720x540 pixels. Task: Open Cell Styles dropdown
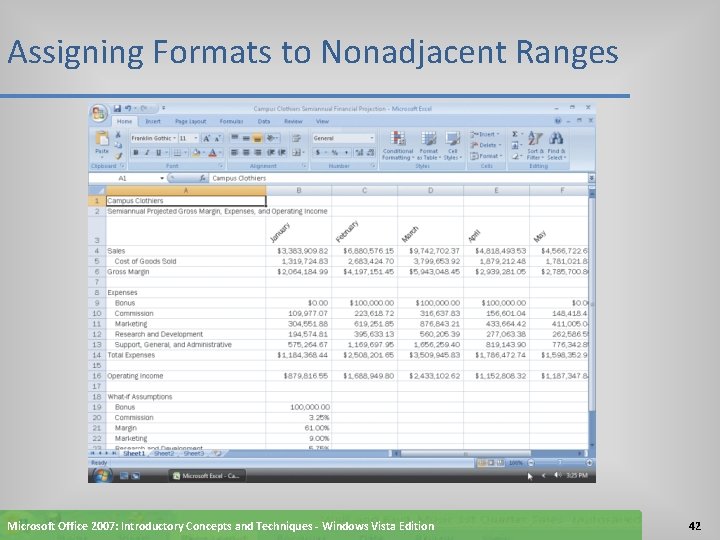[453, 146]
